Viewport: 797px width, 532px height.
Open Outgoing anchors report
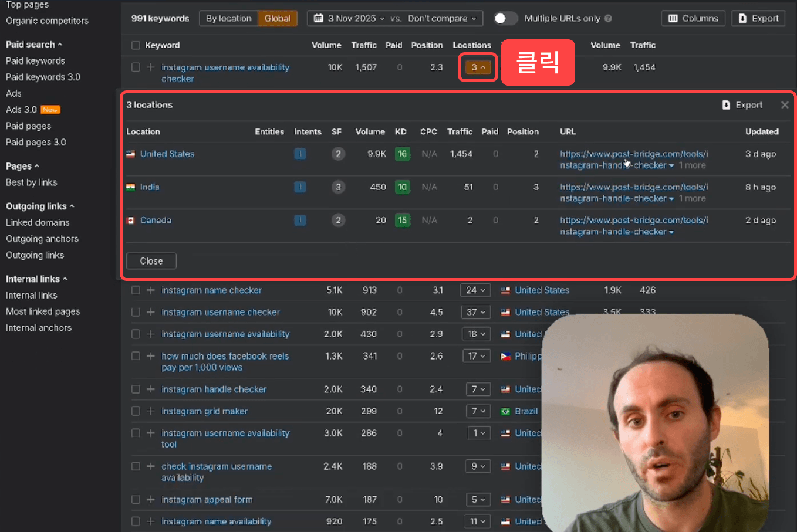click(x=42, y=239)
